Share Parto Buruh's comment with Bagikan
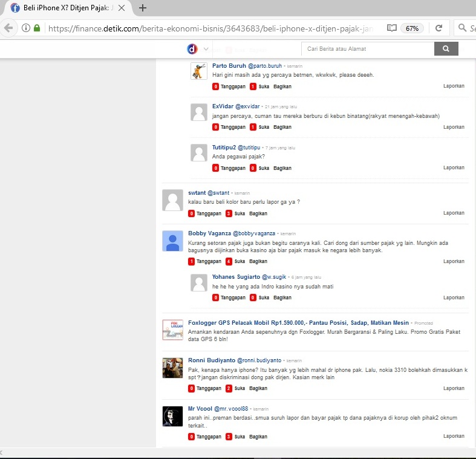The width and height of the screenshot is (476, 459). 282,86
